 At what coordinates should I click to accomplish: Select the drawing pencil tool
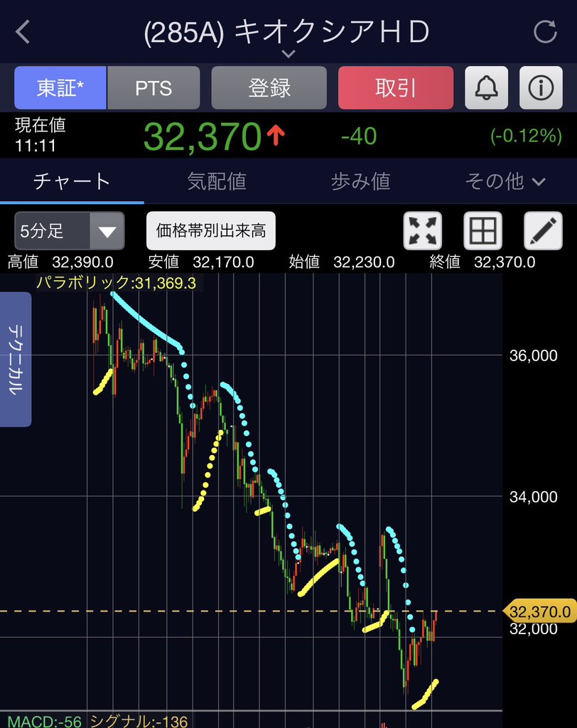[544, 231]
